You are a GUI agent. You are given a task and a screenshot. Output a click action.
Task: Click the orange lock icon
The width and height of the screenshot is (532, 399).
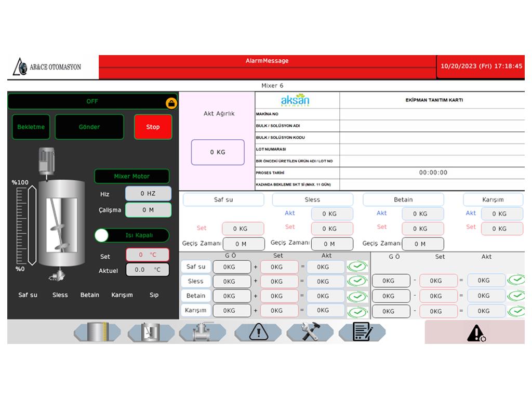point(171,103)
